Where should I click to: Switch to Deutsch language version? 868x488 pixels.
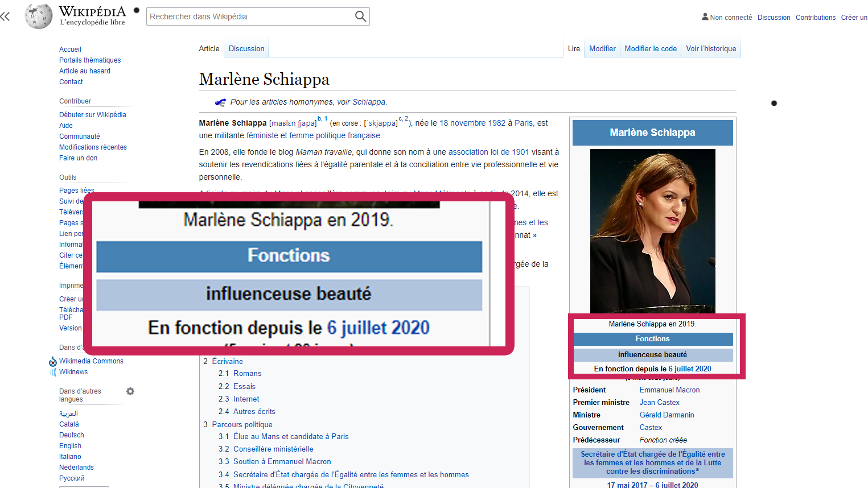[72, 435]
